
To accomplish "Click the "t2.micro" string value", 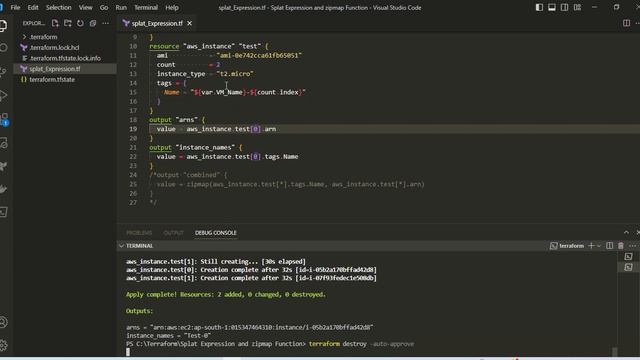I will [235, 74].
